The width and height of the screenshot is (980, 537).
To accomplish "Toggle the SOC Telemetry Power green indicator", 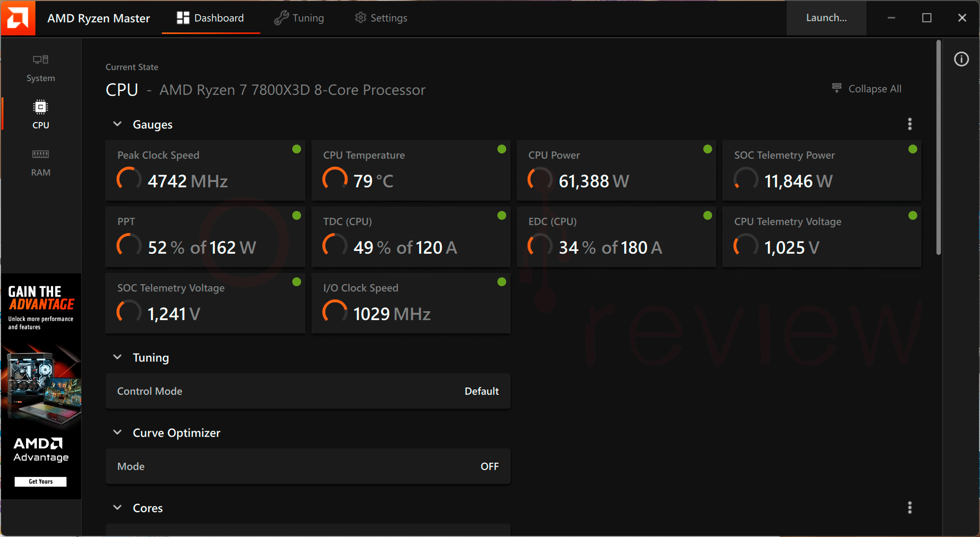I will coord(913,149).
